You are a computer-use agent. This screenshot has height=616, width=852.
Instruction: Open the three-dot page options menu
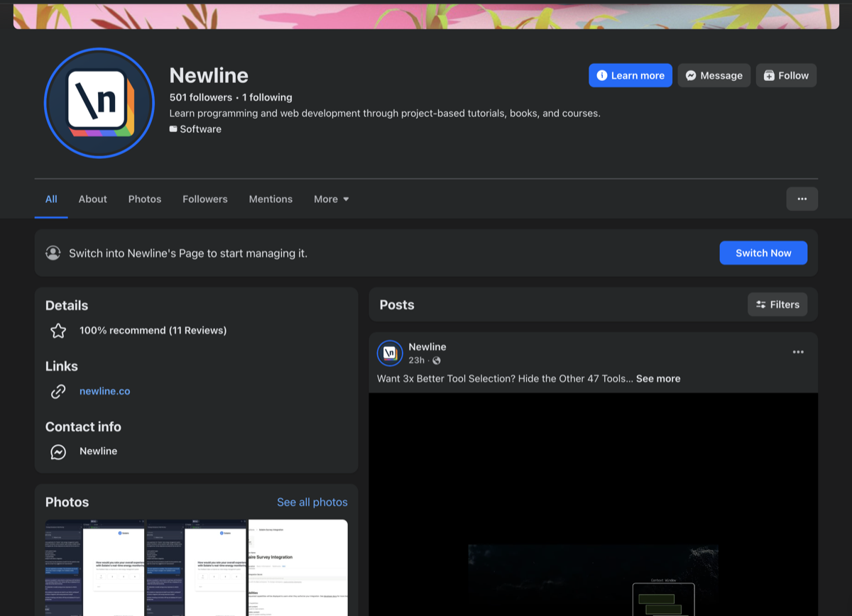coord(802,199)
